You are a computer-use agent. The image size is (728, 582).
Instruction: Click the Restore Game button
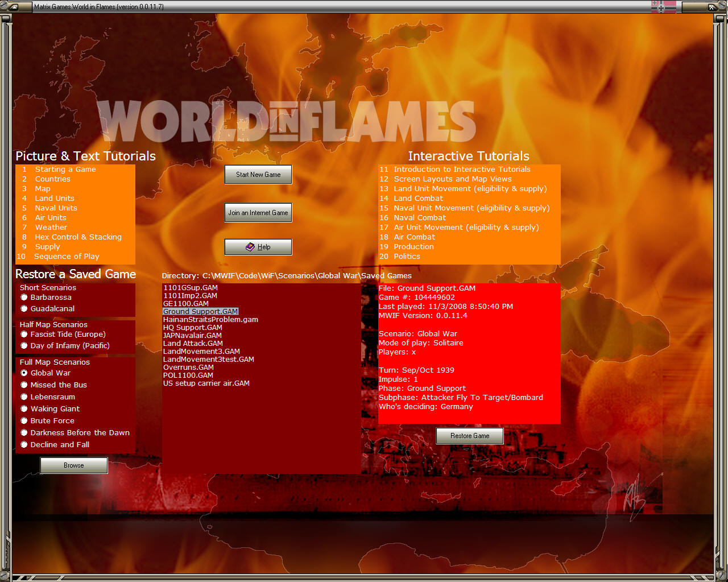(x=470, y=436)
